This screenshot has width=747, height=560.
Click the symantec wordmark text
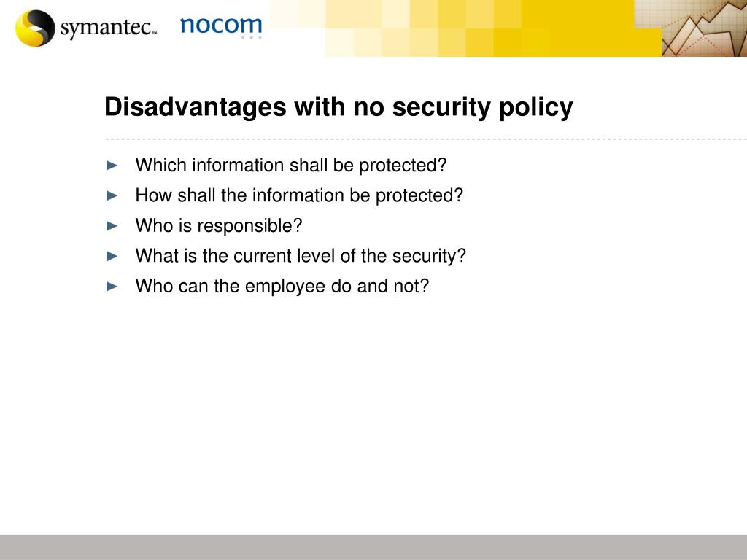coord(108,28)
